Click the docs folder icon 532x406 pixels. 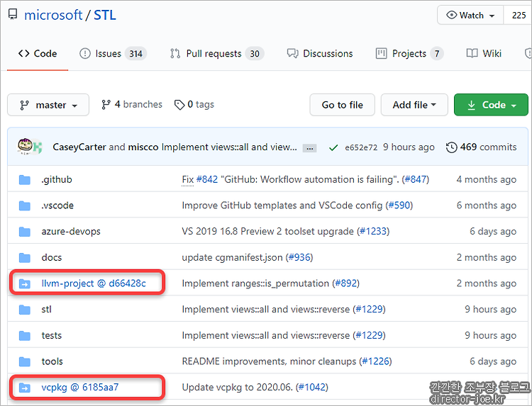pyautogui.click(x=24, y=258)
